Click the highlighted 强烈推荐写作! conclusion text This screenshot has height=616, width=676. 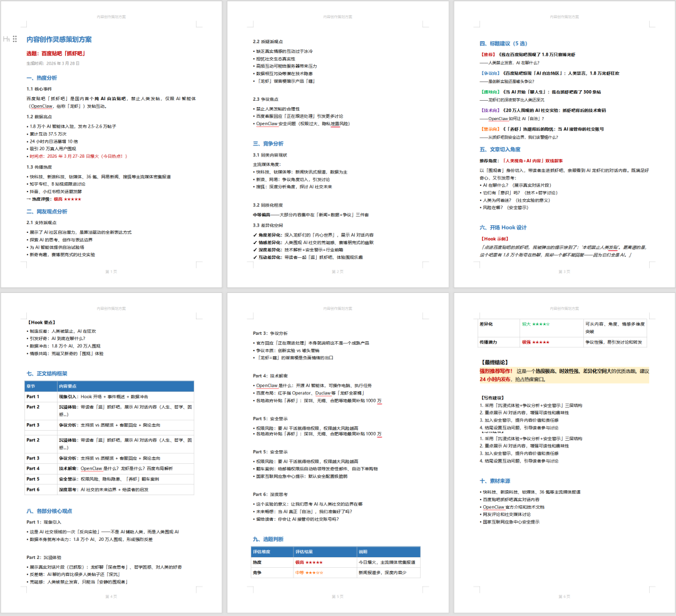point(496,371)
